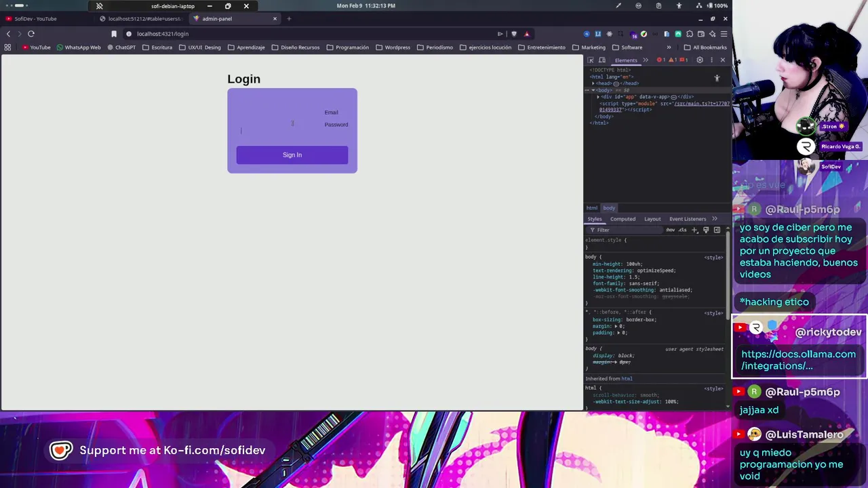Click the system tray accessibility icon
Image resolution: width=868 pixels, height=488 pixels.
[679, 5]
